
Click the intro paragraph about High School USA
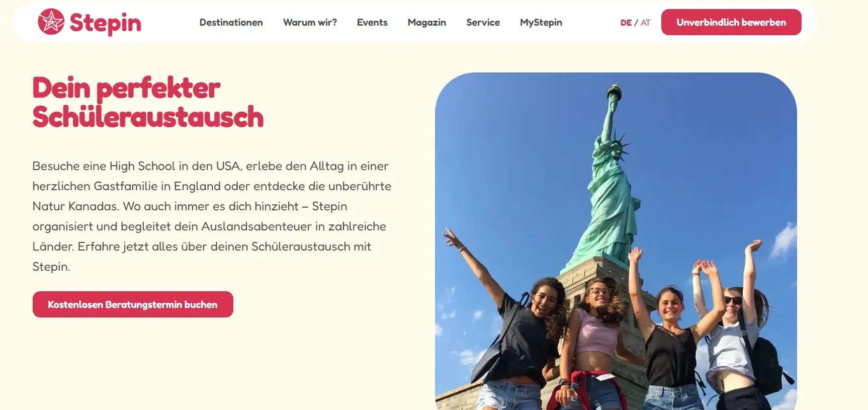click(212, 216)
